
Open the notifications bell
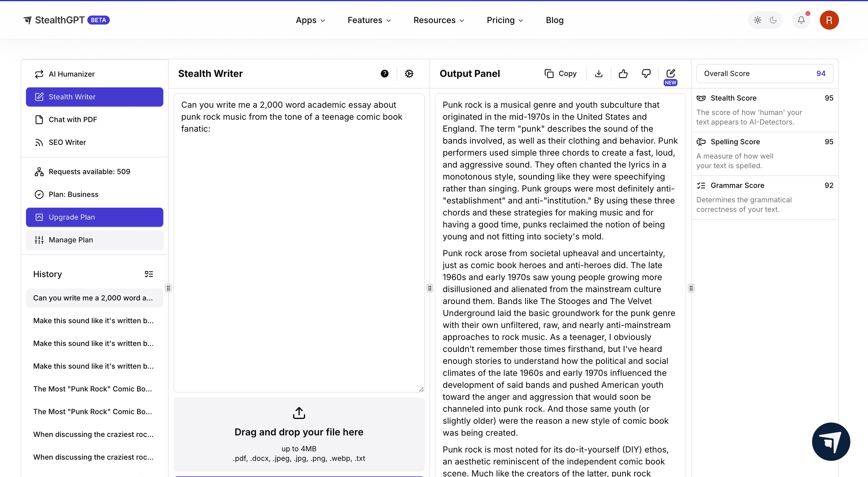(801, 20)
